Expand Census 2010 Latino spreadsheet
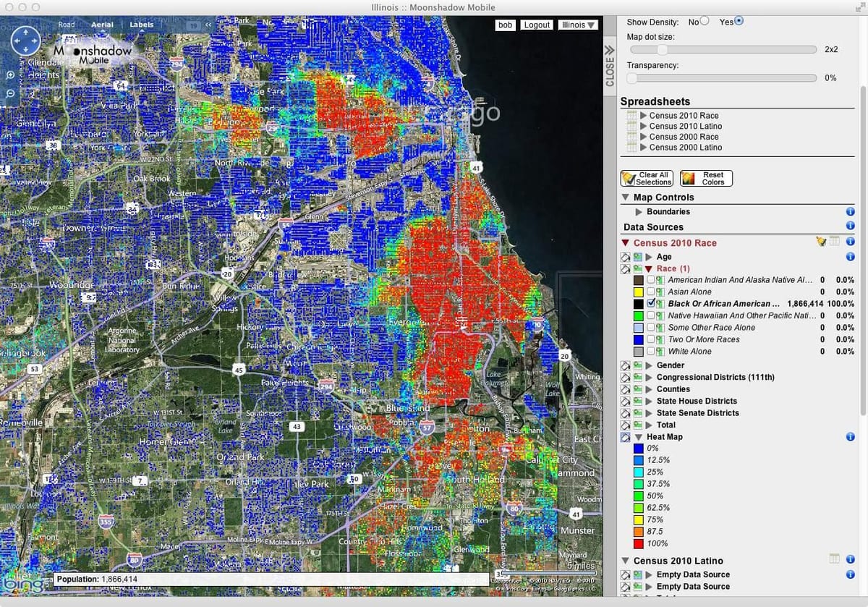 644,126
